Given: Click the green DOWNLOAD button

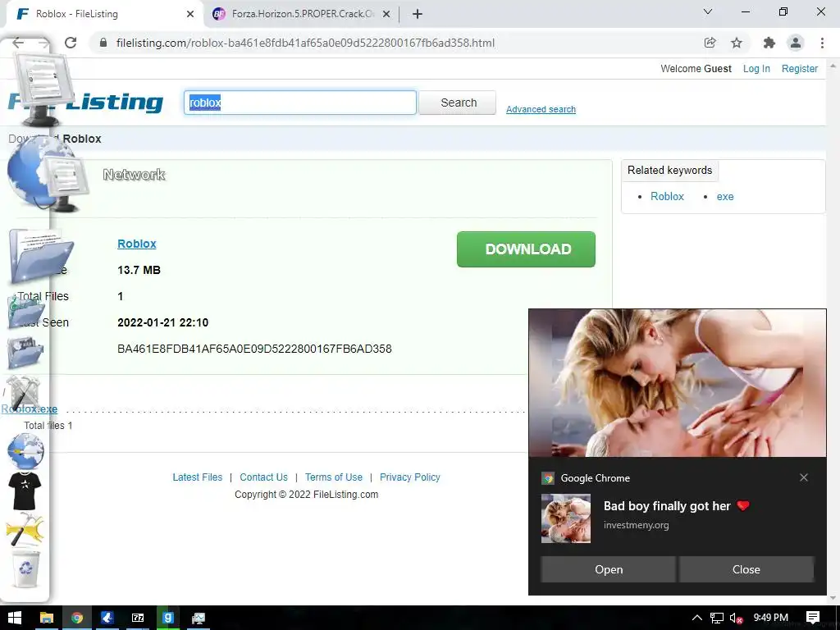Looking at the screenshot, I should 526,249.
